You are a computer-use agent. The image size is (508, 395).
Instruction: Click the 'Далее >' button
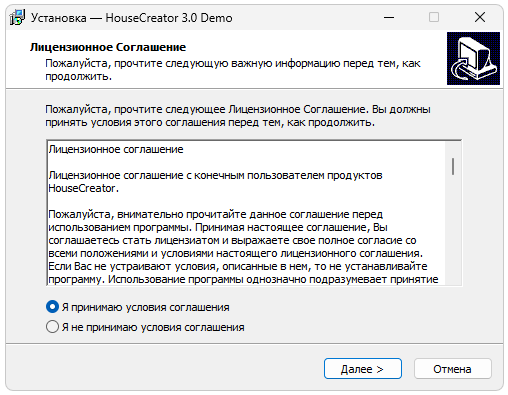(x=363, y=369)
